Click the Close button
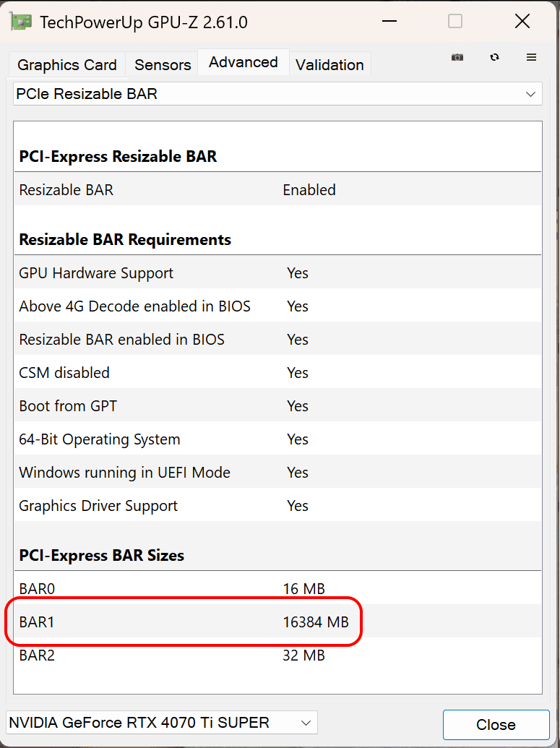Image resolution: width=560 pixels, height=748 pixels. [496, 725]
